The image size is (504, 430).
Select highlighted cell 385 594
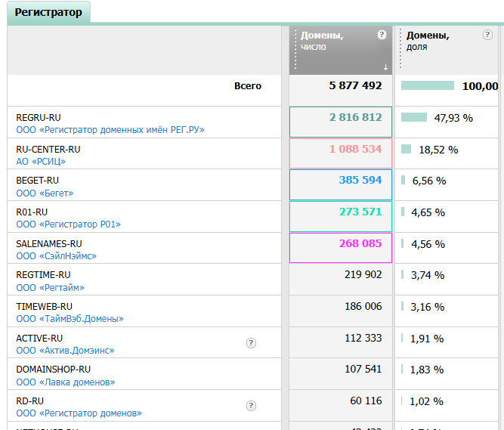[341, 185]
